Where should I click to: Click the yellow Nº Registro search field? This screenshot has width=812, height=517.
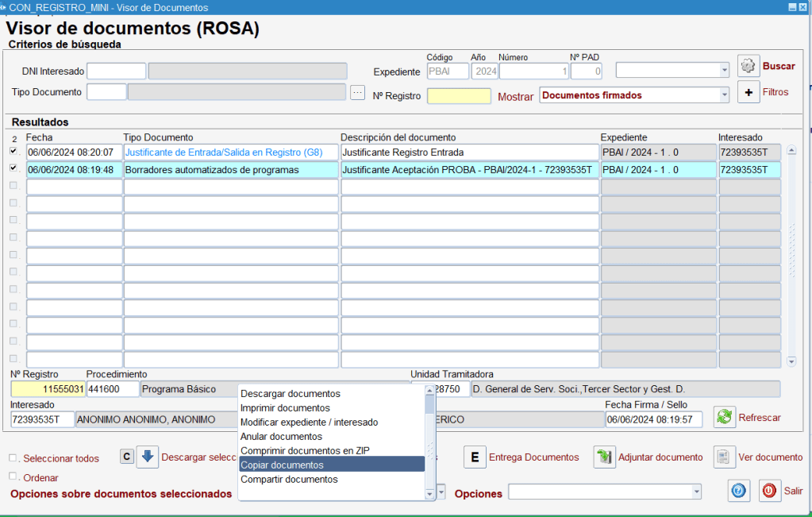(x=459, y=96)
